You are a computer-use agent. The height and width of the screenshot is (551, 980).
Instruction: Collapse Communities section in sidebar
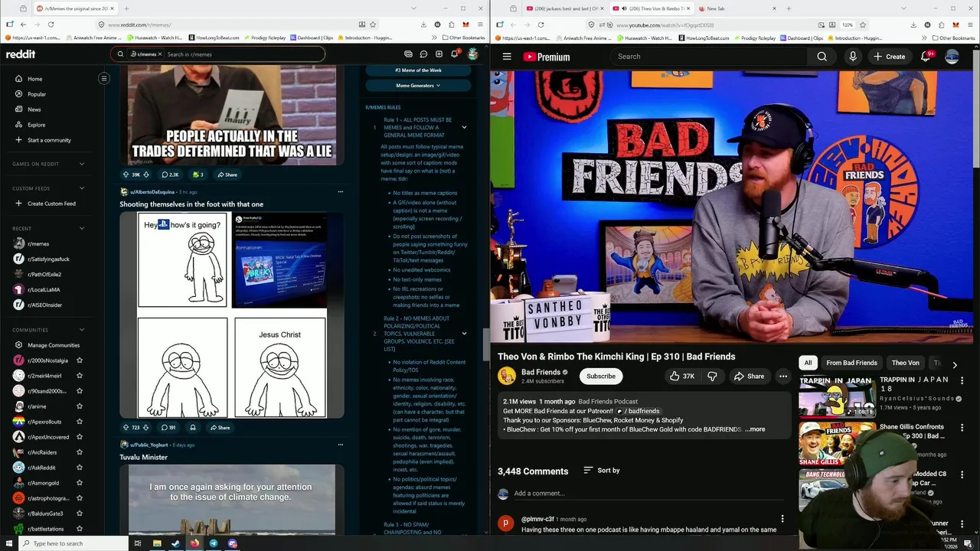point(82,330)
